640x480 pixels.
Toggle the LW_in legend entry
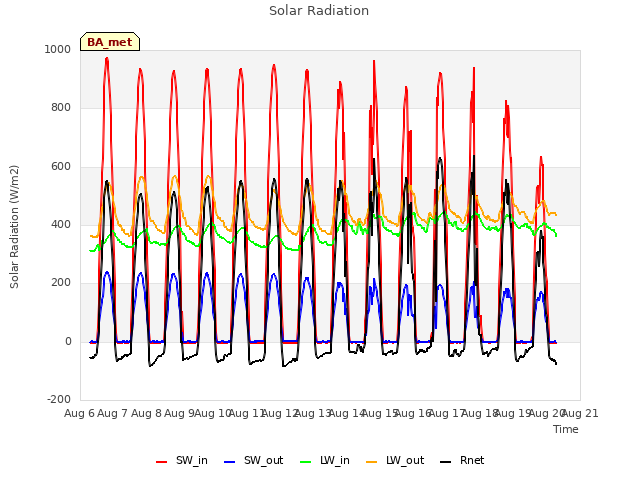coord(325,460)
